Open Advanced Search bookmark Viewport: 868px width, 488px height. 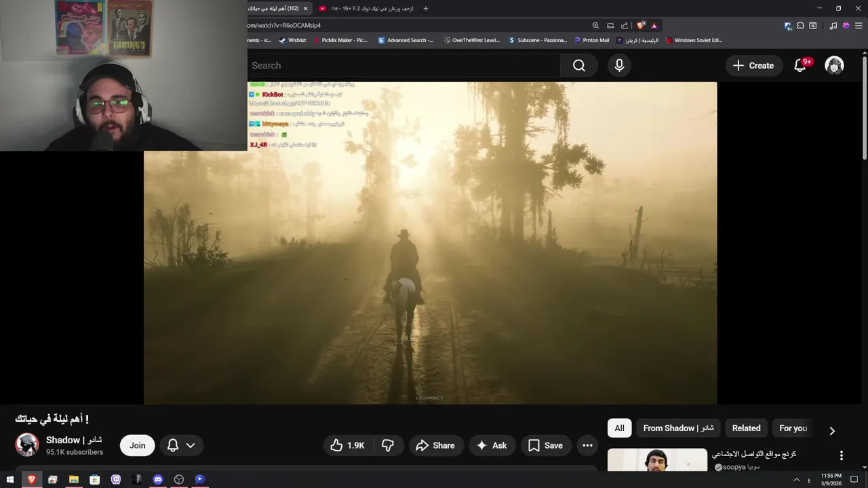(x=406, y=40)
